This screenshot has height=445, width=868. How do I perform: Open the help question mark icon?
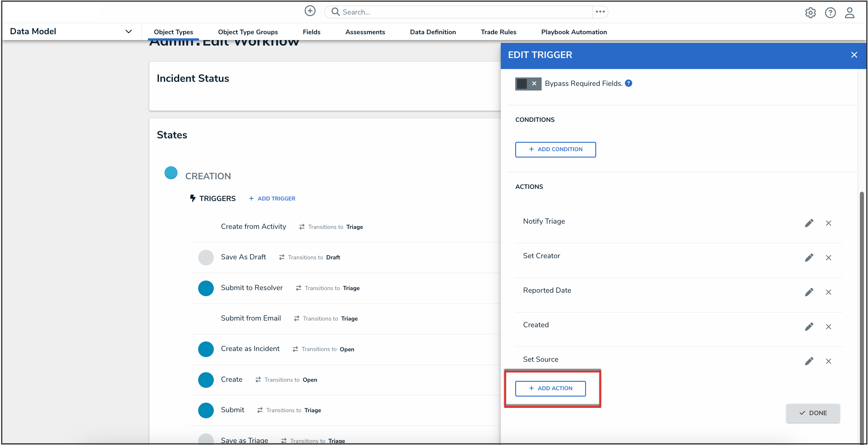click(830, 13)
